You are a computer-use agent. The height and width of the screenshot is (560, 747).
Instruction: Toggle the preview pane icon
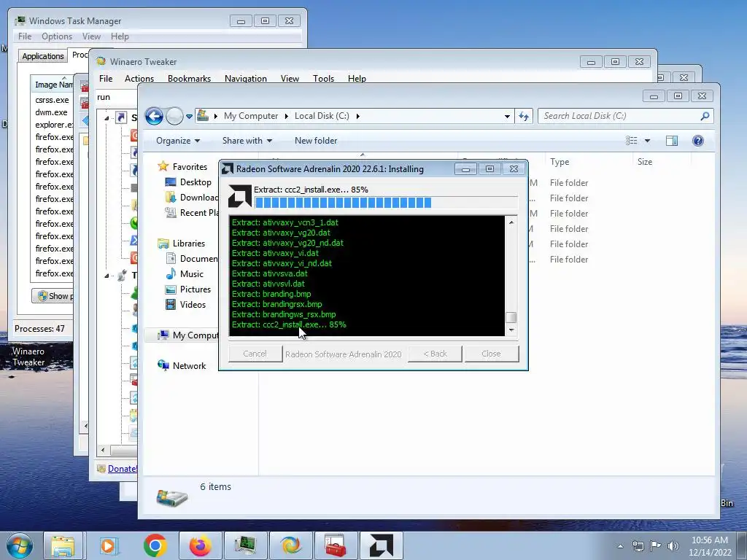672,141
